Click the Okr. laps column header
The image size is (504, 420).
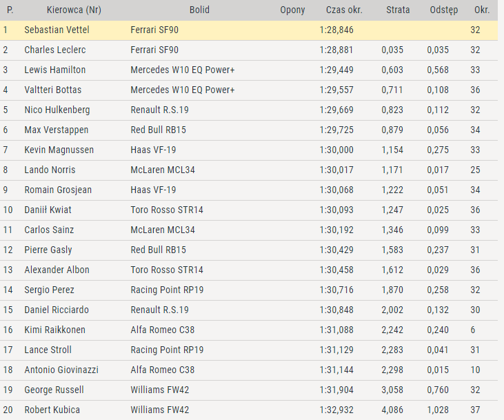[x=482, y=10]
